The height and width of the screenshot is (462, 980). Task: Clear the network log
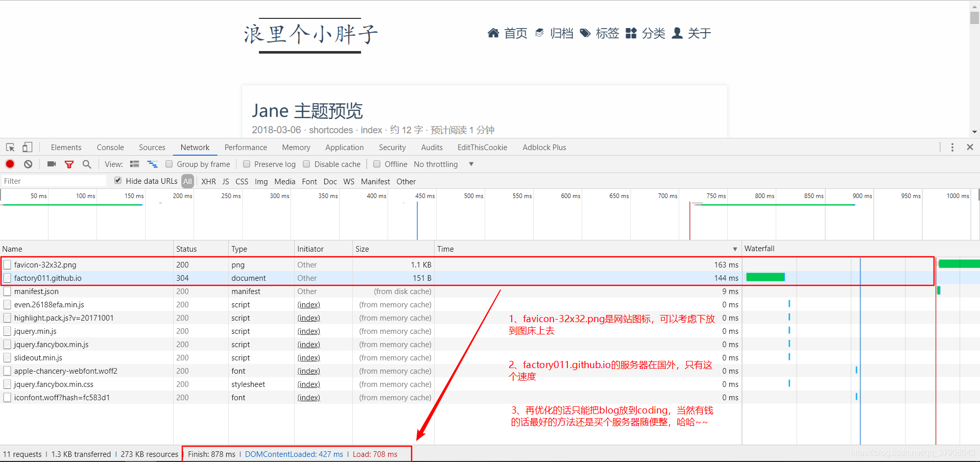(28, 164)
